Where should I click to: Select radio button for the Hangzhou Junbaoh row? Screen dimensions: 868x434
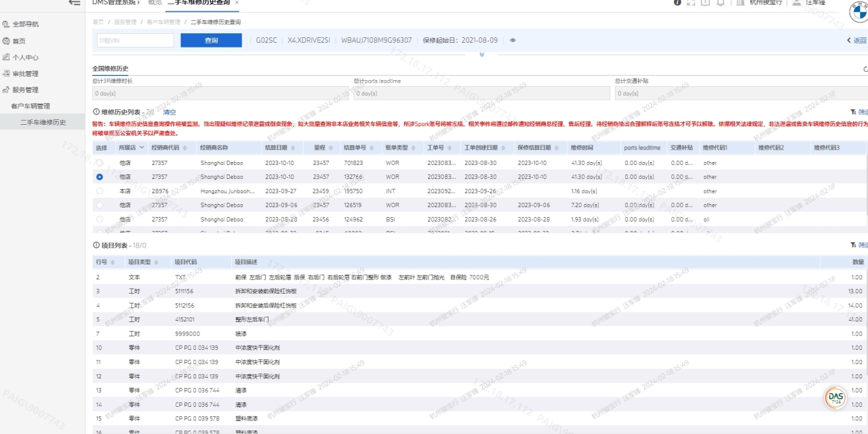(x=100, y=191)
